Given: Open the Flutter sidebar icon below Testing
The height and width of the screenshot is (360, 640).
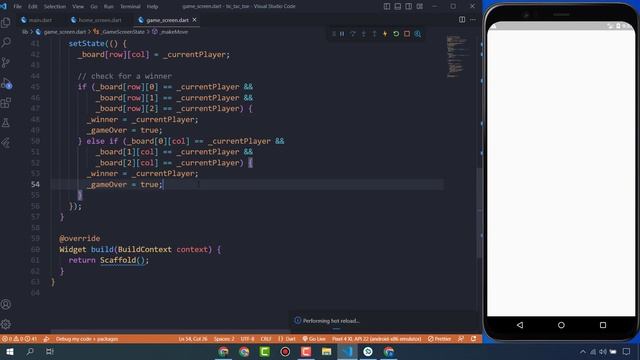Looking at the screenshot, I should [6, 142].
